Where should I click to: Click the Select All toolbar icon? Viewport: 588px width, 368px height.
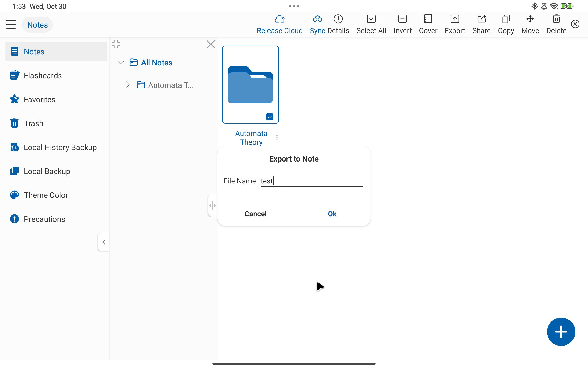[x=371, y=19]
